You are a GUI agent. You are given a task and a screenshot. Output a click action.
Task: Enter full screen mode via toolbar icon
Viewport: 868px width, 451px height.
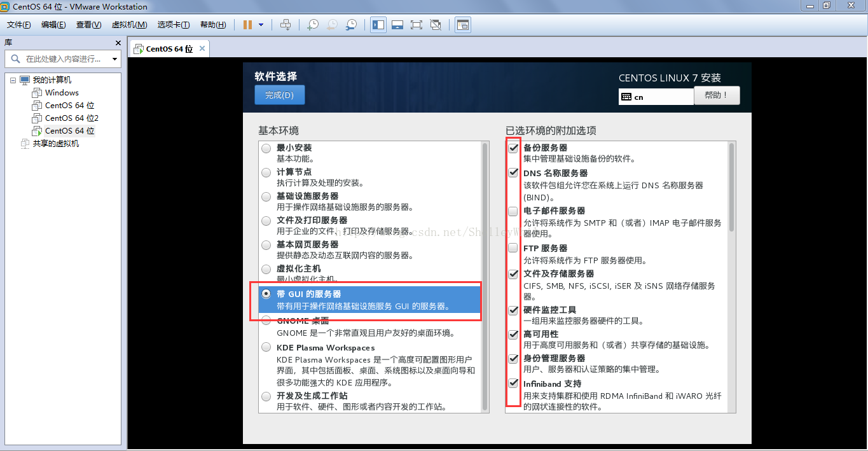(417, 25)
